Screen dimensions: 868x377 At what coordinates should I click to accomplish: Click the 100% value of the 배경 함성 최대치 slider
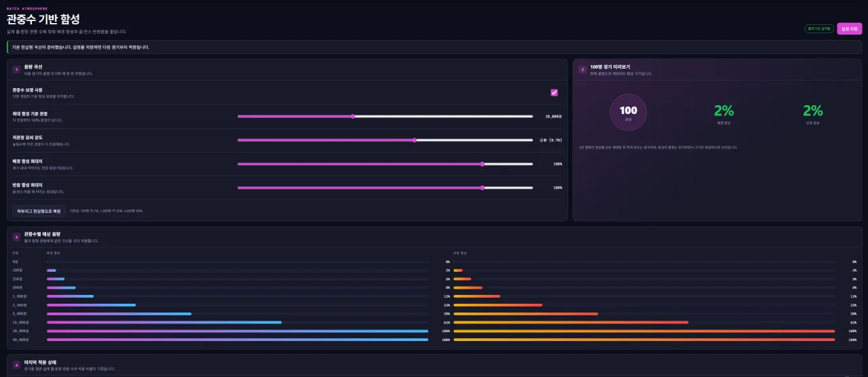click(557, 163)
